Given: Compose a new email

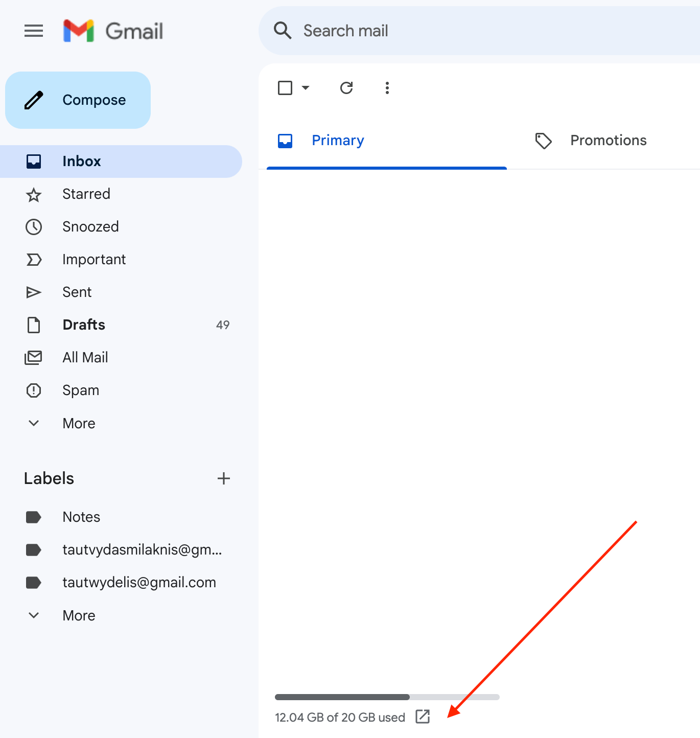Looking at the screenshot, I should pos(78,100).
